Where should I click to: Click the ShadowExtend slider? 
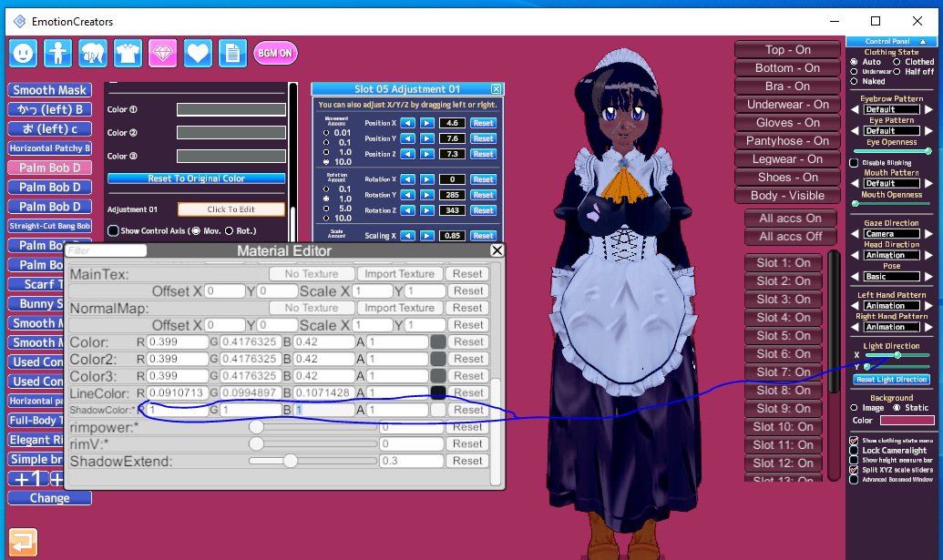pyautogui.click(x=291, y=461)
